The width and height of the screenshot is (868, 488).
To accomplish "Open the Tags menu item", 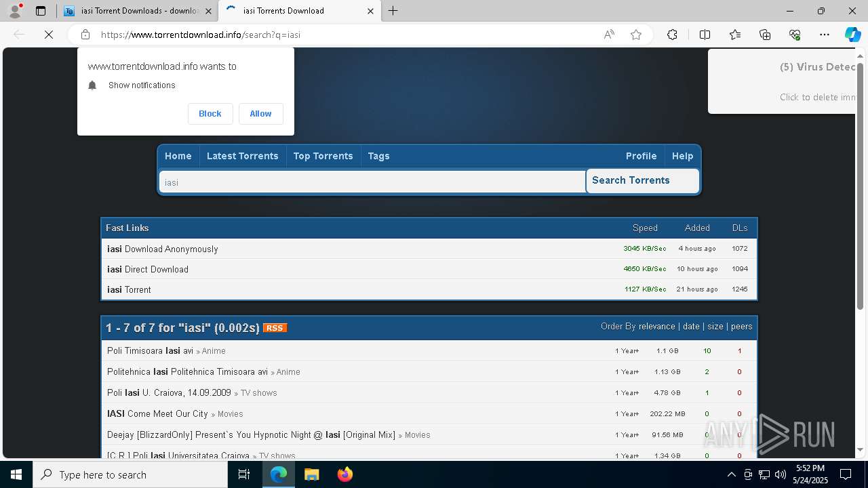I will tap(378, 156).
